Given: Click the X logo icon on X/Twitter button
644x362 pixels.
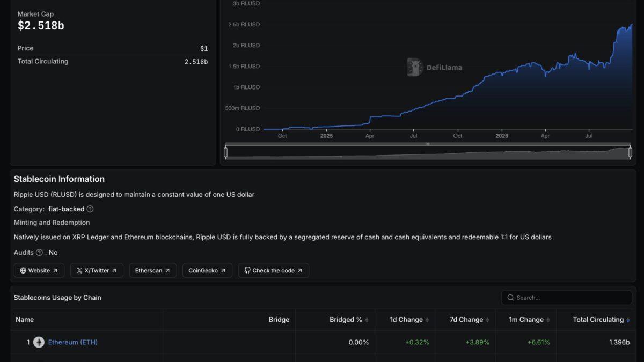Looking at the screenshot, I should coord(79,271).
